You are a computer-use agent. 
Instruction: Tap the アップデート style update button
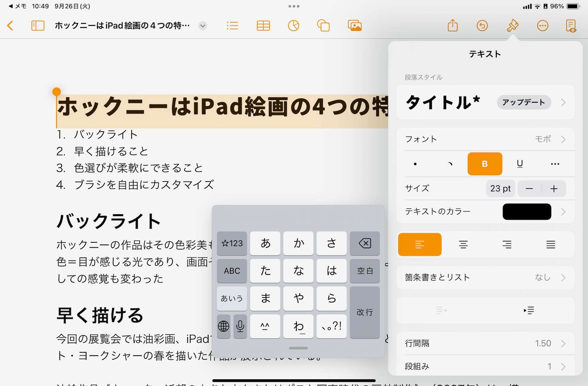[x=523, y=103]
